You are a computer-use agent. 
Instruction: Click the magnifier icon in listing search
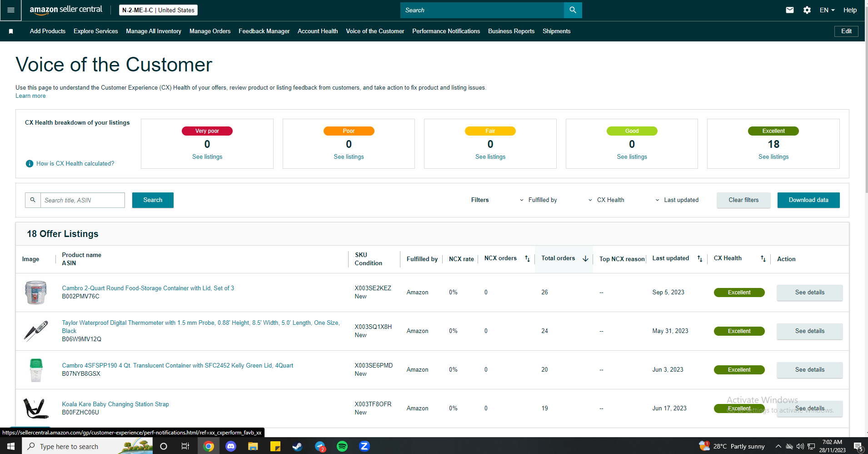[x=33, y=200]
